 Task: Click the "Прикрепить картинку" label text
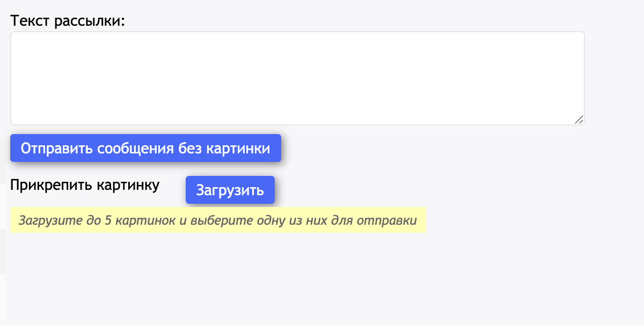coord(85,185)
